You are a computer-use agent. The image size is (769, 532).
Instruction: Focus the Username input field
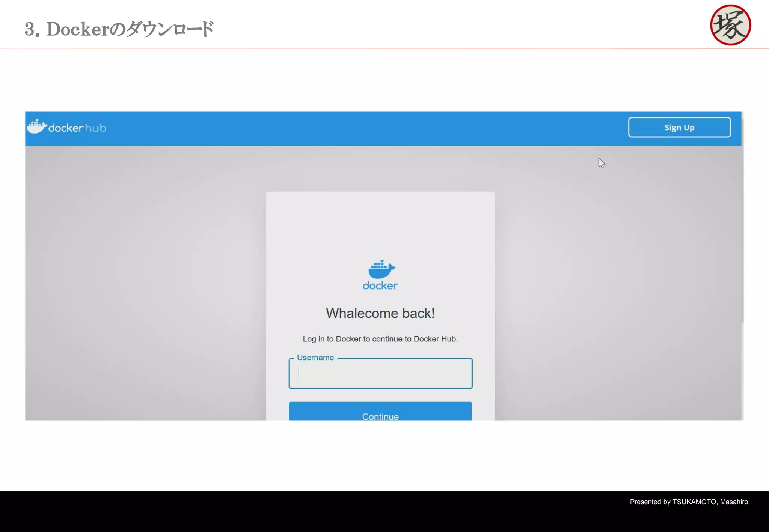click(380, 373)
